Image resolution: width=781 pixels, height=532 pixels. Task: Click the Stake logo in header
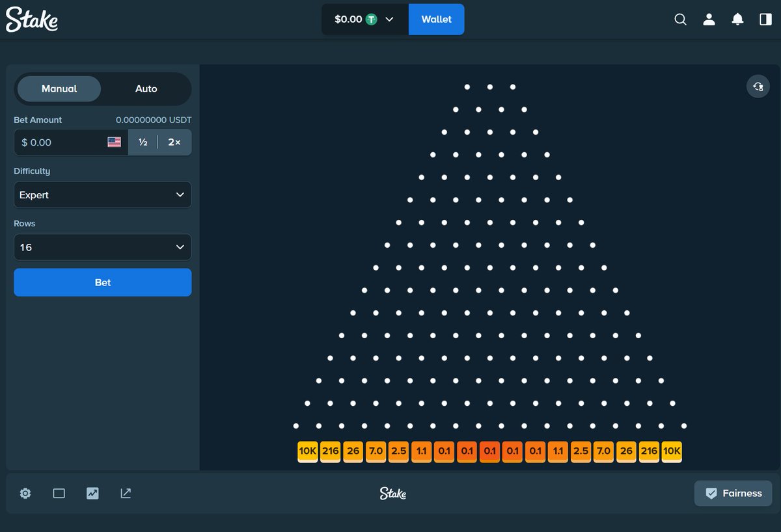click(32, 19)
